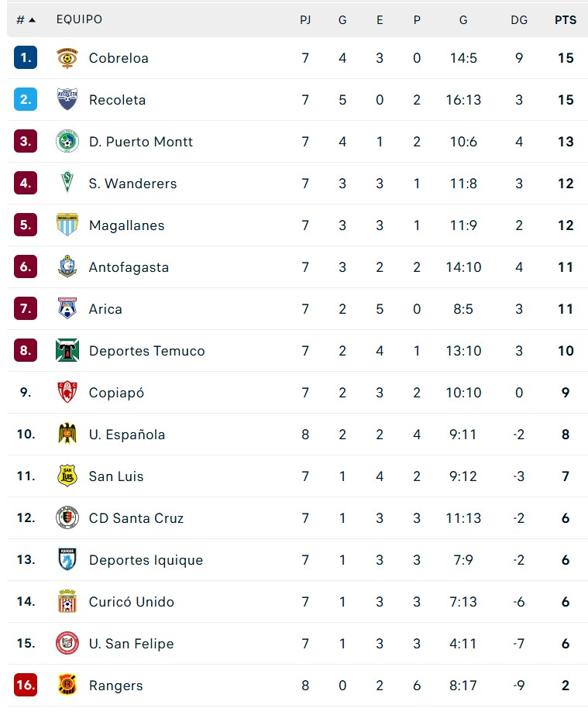Click the U. Española eagle crest
The image size is (588, 715).
(x=67, y=435)
